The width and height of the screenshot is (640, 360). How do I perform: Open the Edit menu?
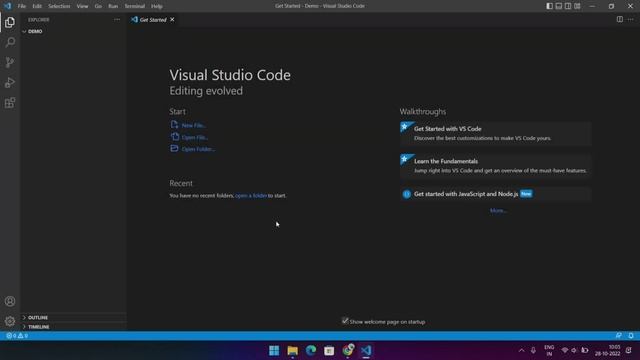point(37,6)
